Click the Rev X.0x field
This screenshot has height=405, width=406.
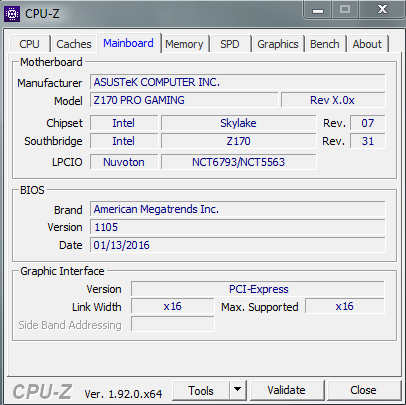[333, 100]
